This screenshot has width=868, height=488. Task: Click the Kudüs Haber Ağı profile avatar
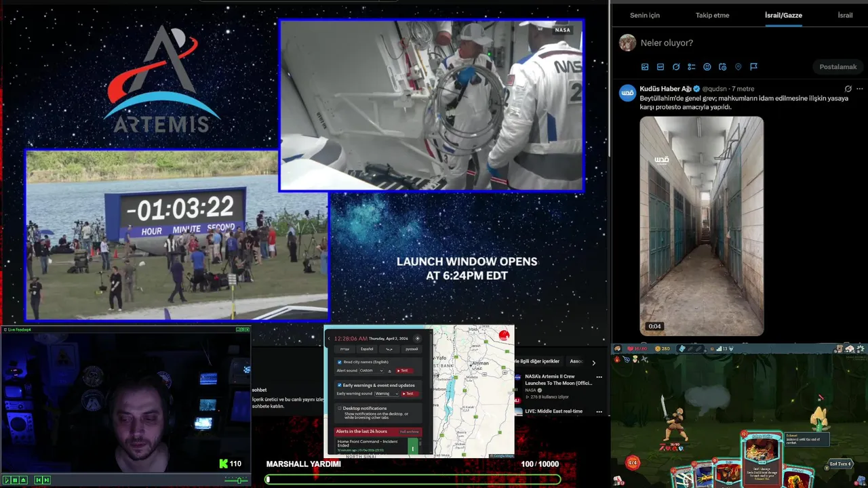coord(627,94)
